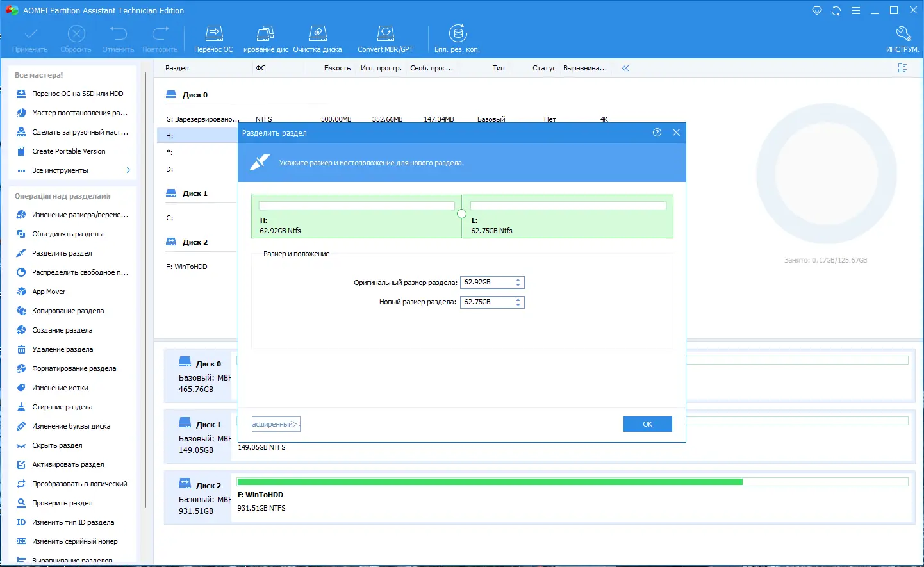Toggle the view layout icon near column headers
Viewport: 924px width, 567px height.
click(x=902, y=68)
